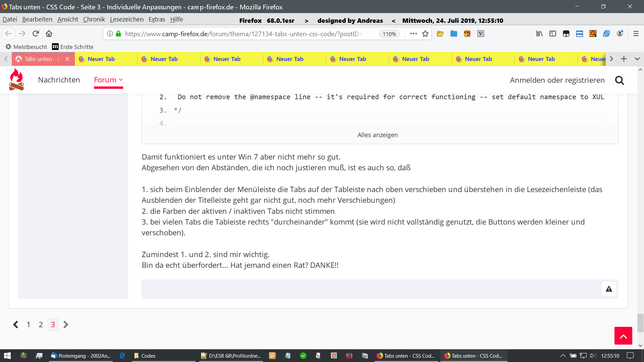Click the Reload page icon
Viewport: 644px width, 362px height.
(36, 34)
